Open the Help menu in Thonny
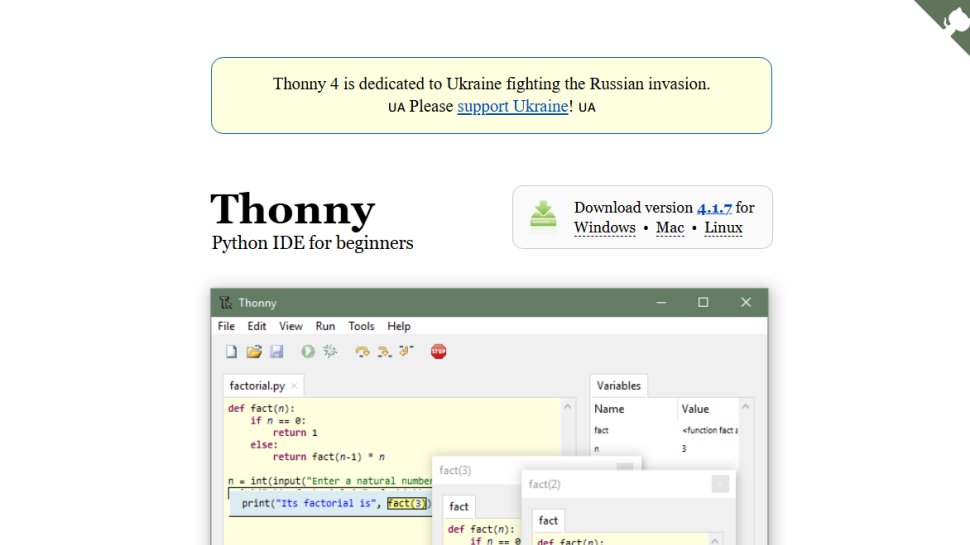The image size is (970, 545). click(x=399, y=326)
